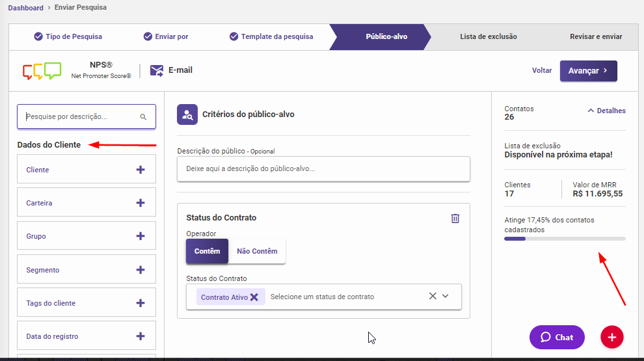This screenshot has height=361, width=644.
Task: Click the NPS speech bubbles logo
Action: coord(42,71)
